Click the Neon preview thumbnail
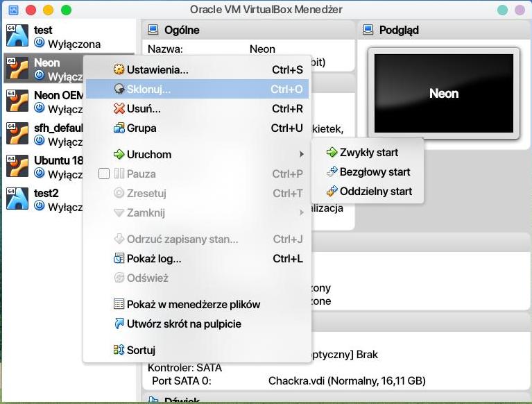This screenshot has height=404, width=532. [444, 93]
